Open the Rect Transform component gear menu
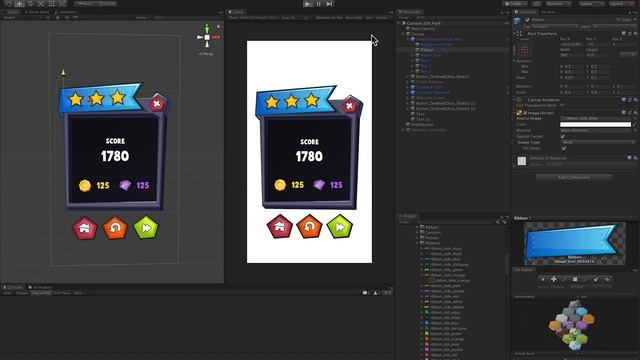 click(636, 33)
